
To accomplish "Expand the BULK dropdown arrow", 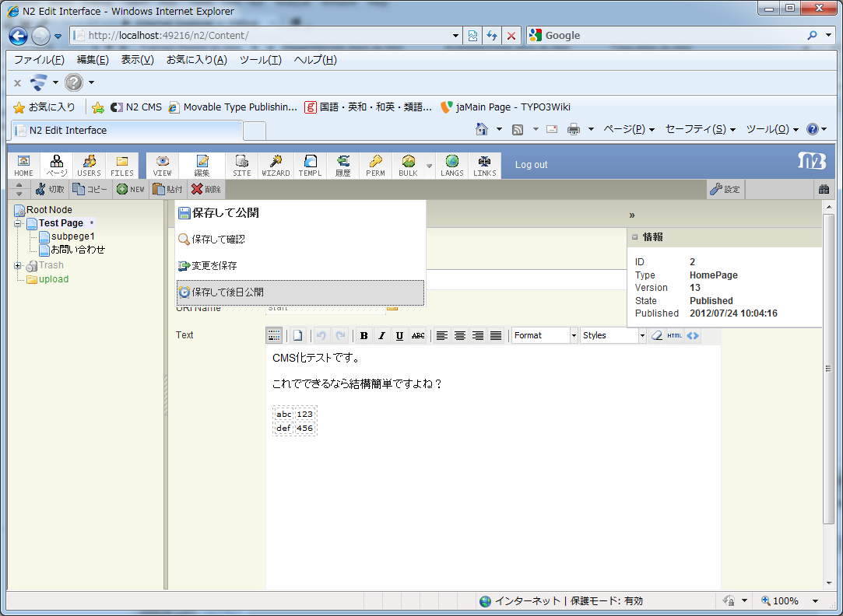I will [x=429, y=166].
